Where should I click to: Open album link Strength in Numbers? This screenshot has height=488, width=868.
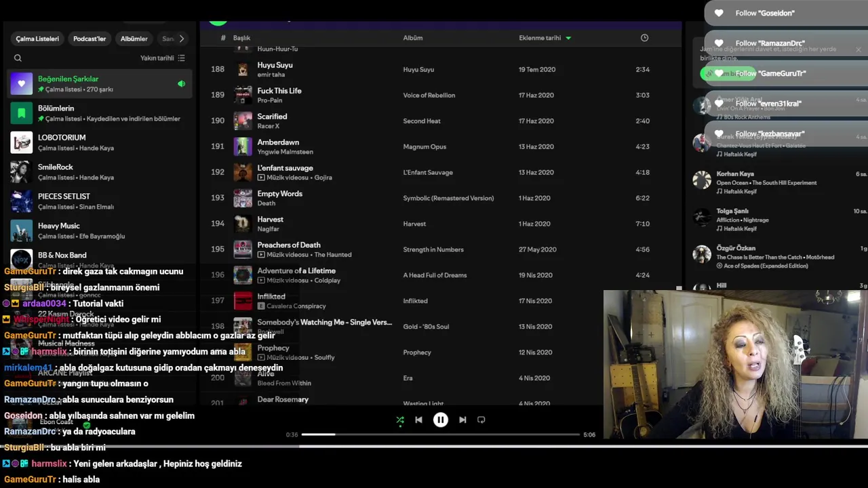tap(433, 250)
